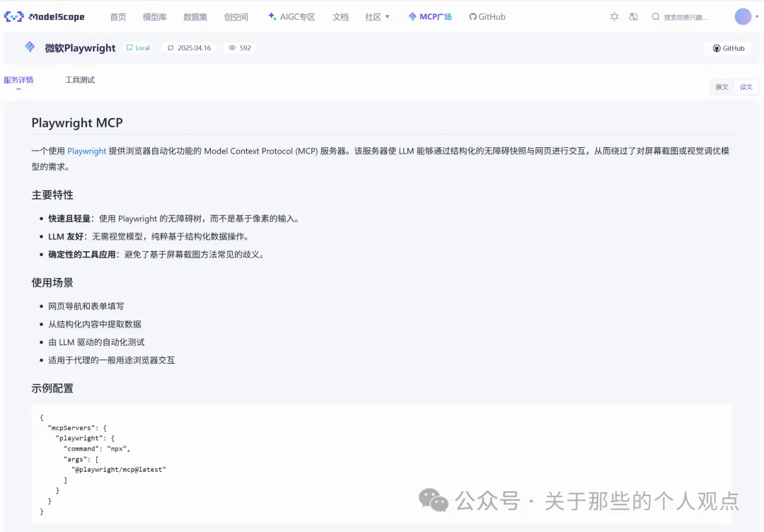Click the "@playwright/mcp@latest" code line
Image resolution: width=764 pixels, height=532 pixels.
pyautogui.click(x=119, y=470)
